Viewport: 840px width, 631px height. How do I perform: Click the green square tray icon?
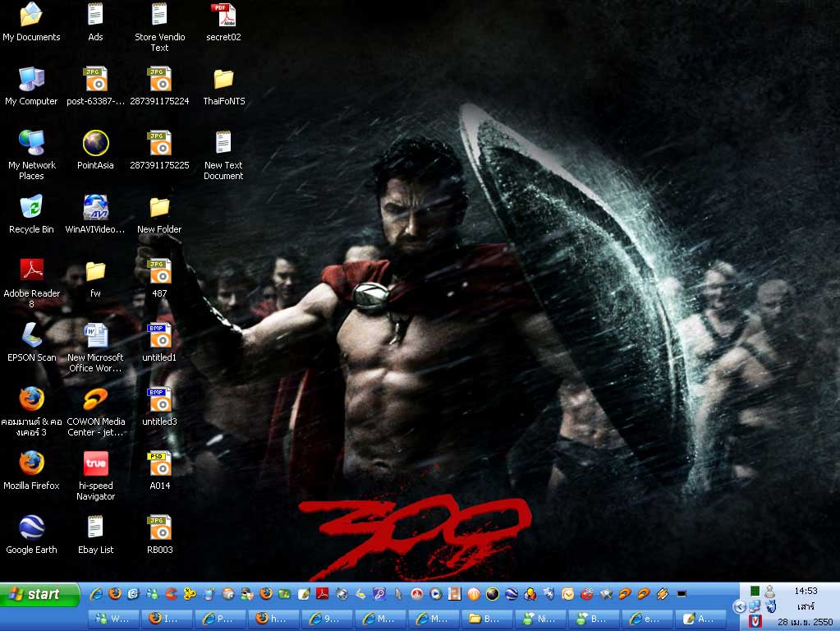(755, 592)
